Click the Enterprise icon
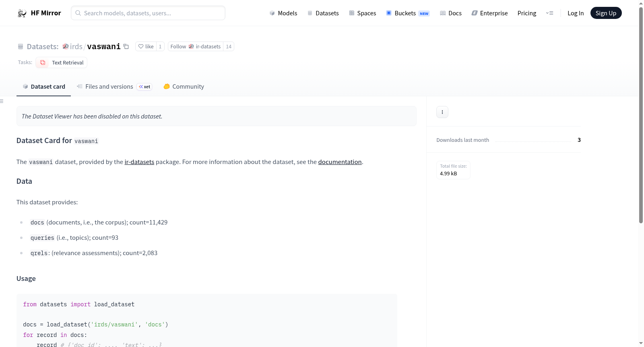Screen dimensions: 644x347 pyautogui.click(x=475, y=13)
